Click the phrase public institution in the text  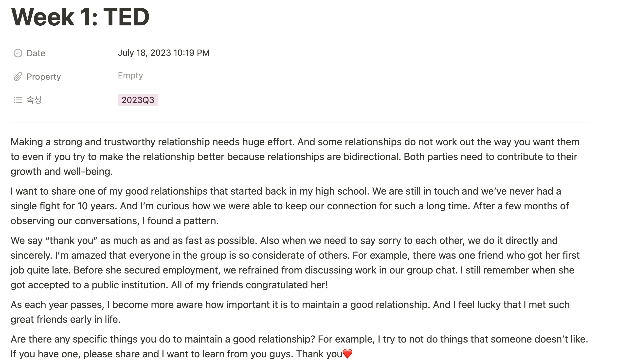click(130, 285)
